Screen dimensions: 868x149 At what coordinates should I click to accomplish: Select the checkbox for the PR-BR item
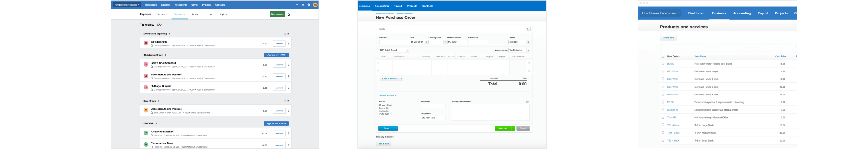click(x=663, y=102)
